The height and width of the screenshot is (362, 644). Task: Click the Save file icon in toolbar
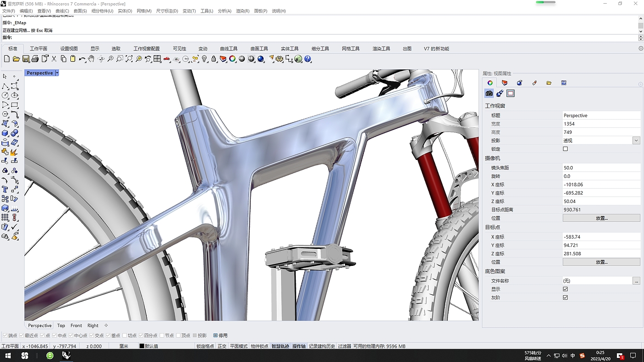point(26,59)
